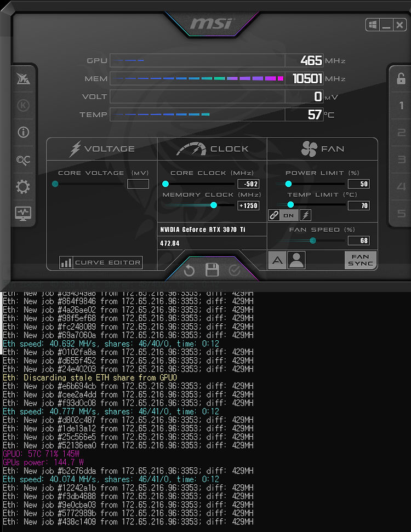The height and width of the screenshot is (532, 411).
Task: Select profile slot 4
Action: 401,186
